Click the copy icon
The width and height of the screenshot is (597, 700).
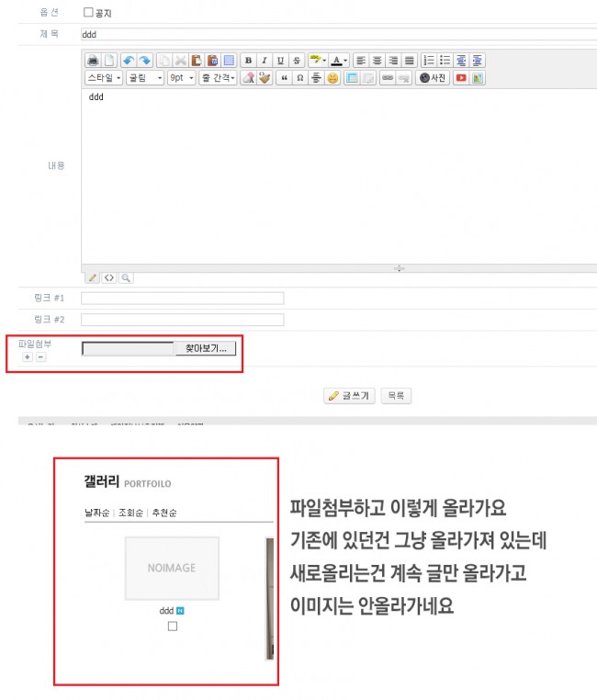click(x=164, y=61)
